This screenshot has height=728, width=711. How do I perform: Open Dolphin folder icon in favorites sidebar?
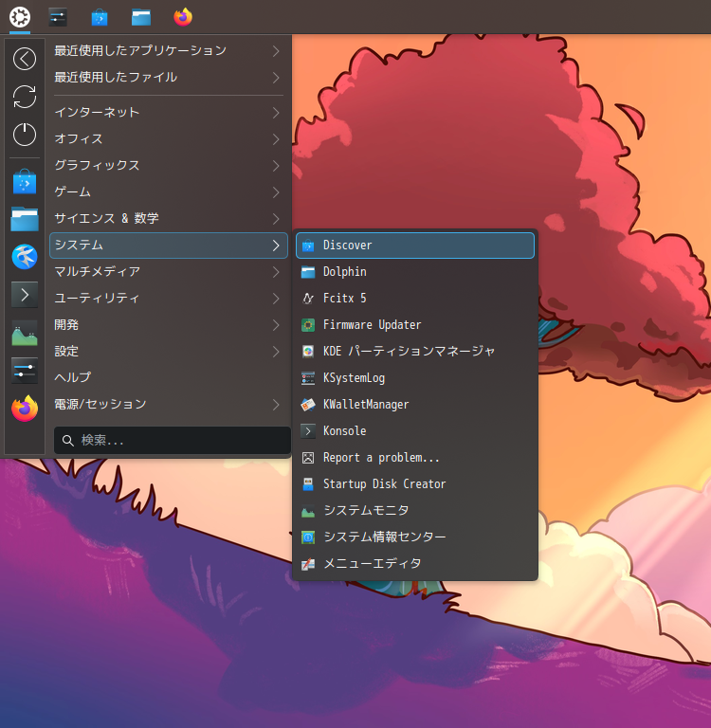coord(25,219)
